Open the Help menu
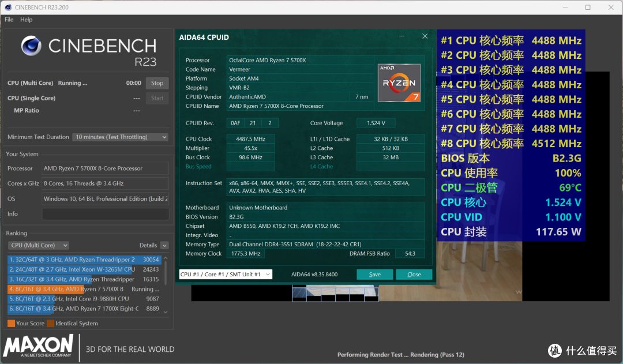 click(x=26, y=20)
